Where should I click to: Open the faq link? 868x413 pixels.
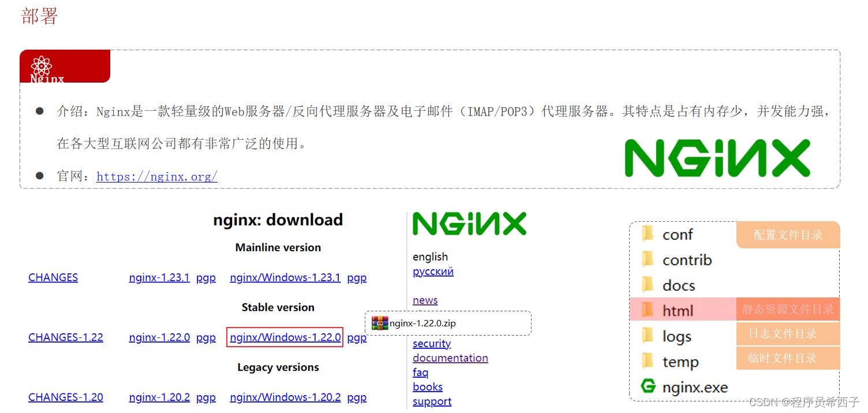(421, 373)
